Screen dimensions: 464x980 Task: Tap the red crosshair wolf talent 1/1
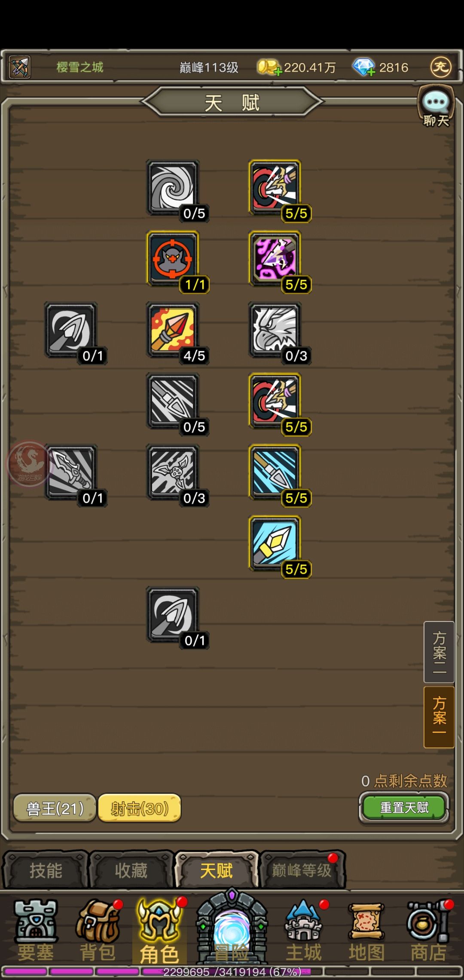(173, 259)
